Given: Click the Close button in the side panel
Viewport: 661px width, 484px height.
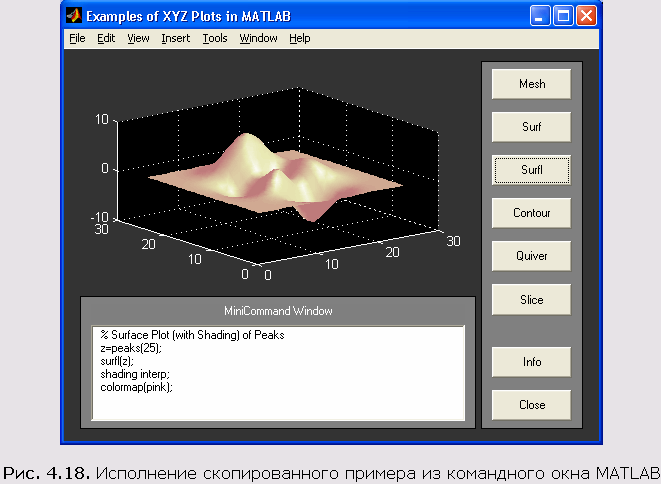Looking at the screenshot, I should click(532, 405).
